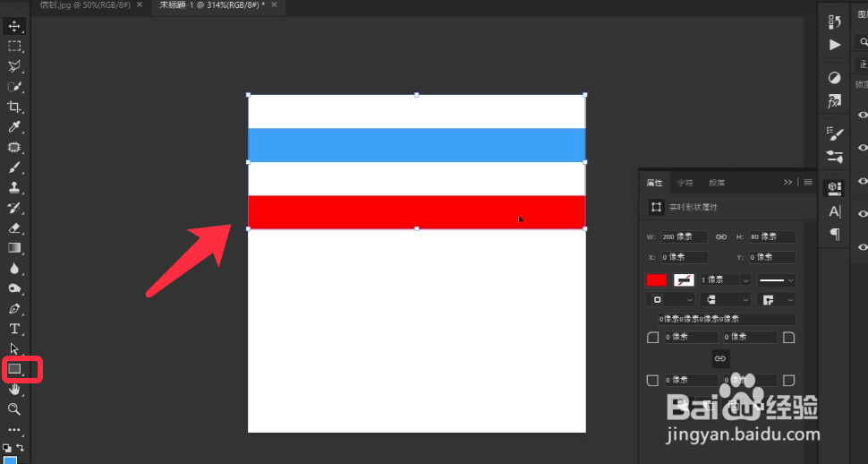The width and height of the screenshot is (868, 464).
Task: Select the History Brush tool
Action: click(x=14, y=208)
